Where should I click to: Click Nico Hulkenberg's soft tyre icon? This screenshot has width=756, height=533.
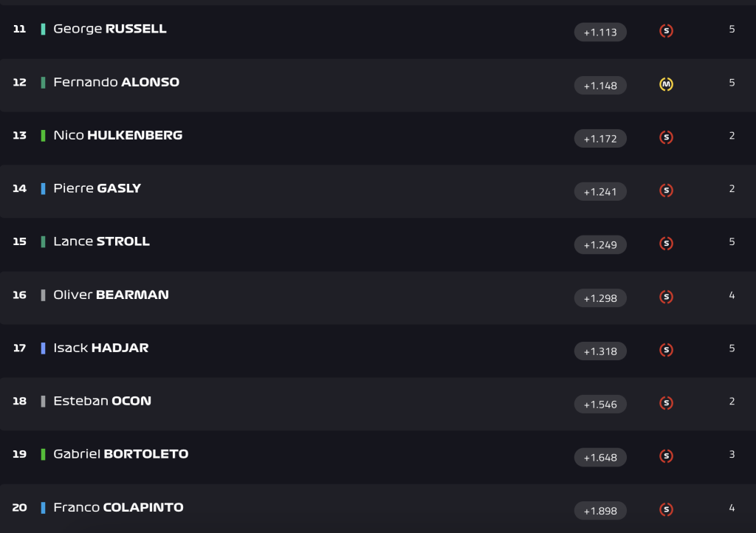click(x=666, y=137)
